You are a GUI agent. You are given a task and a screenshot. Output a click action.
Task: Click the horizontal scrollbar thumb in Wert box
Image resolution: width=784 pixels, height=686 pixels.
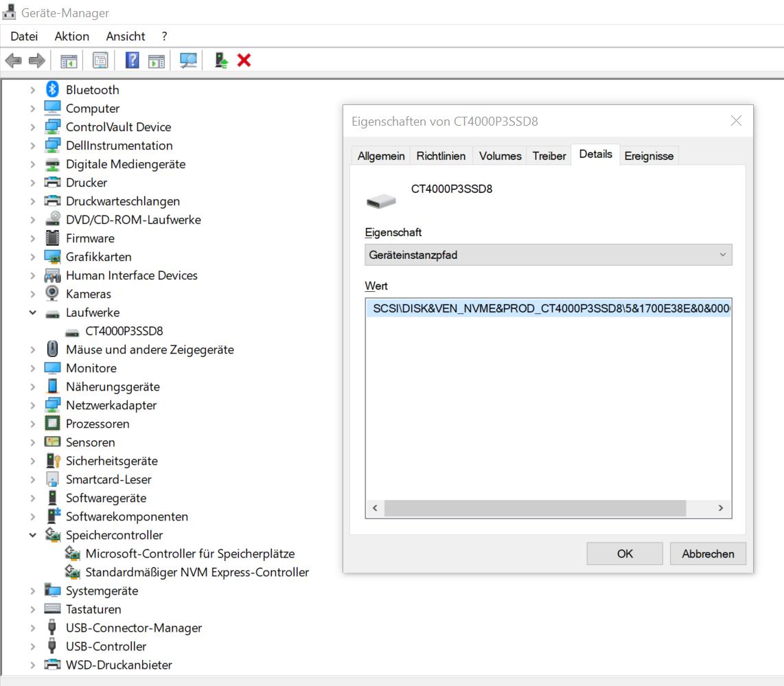click(535, 507)
